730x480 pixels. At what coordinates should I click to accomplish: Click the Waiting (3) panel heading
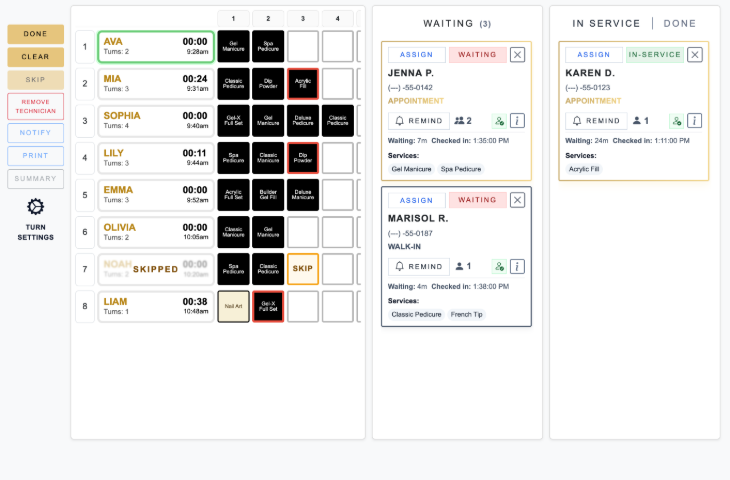click(x=457, y=23)
